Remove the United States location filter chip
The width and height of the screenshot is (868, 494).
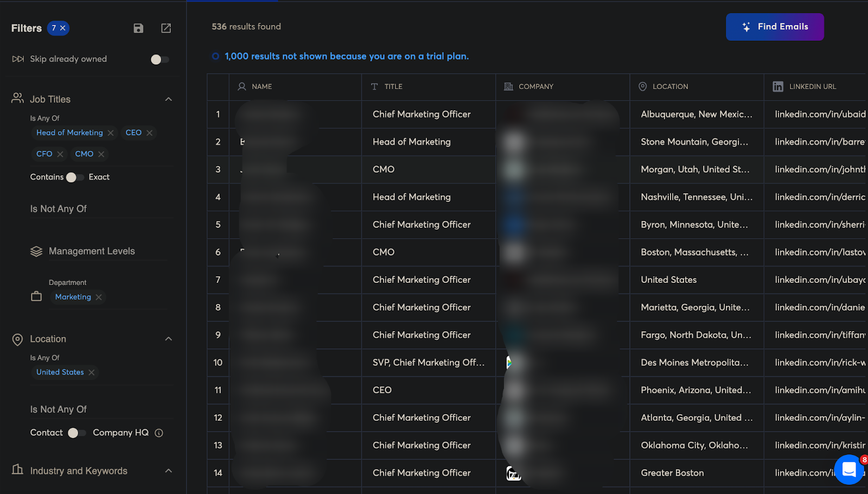pyautogui.click(x=92, y=372)
